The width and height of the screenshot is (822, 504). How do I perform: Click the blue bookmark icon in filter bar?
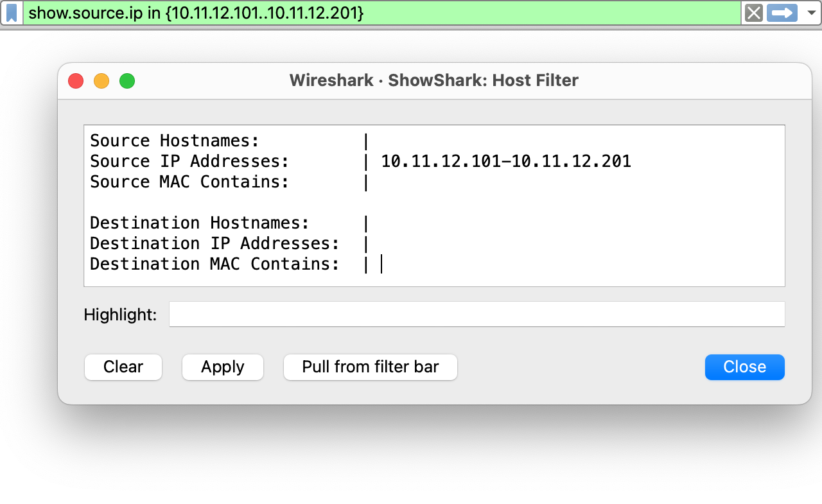(11, 13)
